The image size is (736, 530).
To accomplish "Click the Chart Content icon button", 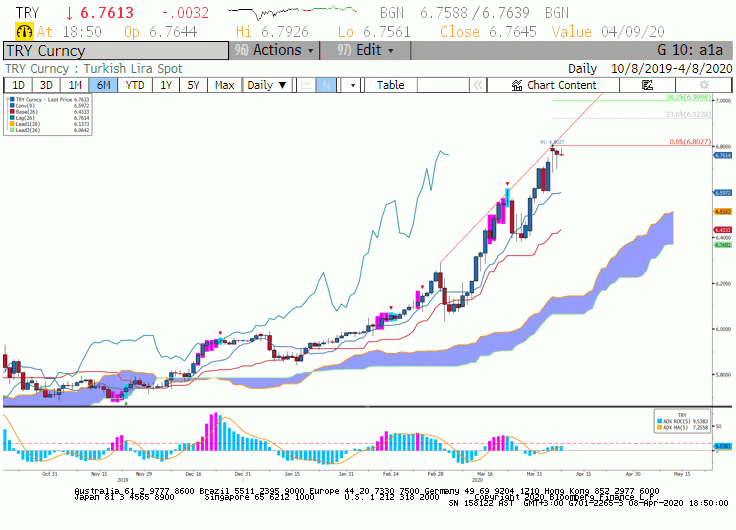I will 553,85.
